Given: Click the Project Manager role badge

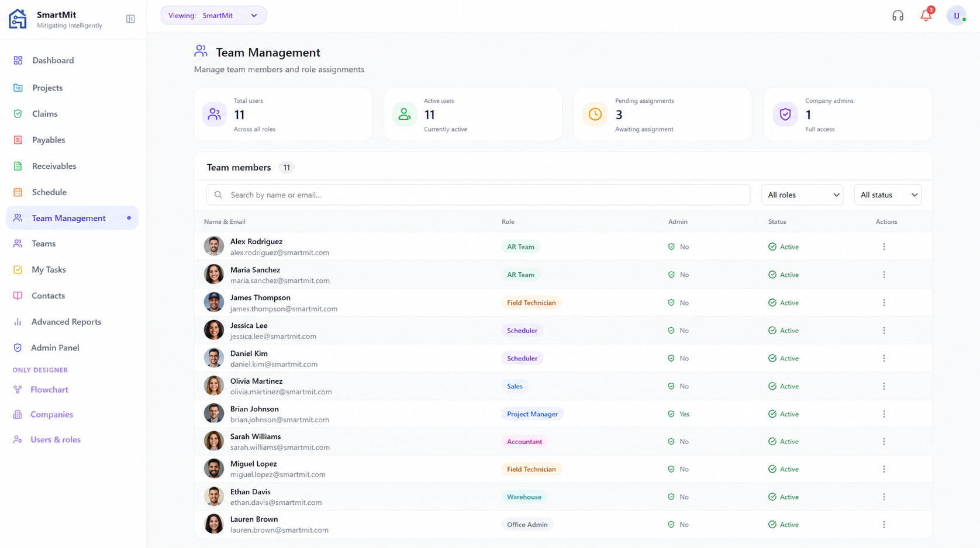Looking at the screenshot, I should (532, 414).
